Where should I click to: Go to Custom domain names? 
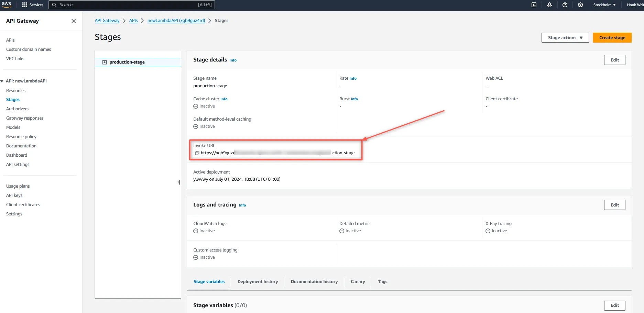click(x=29, y=49)
